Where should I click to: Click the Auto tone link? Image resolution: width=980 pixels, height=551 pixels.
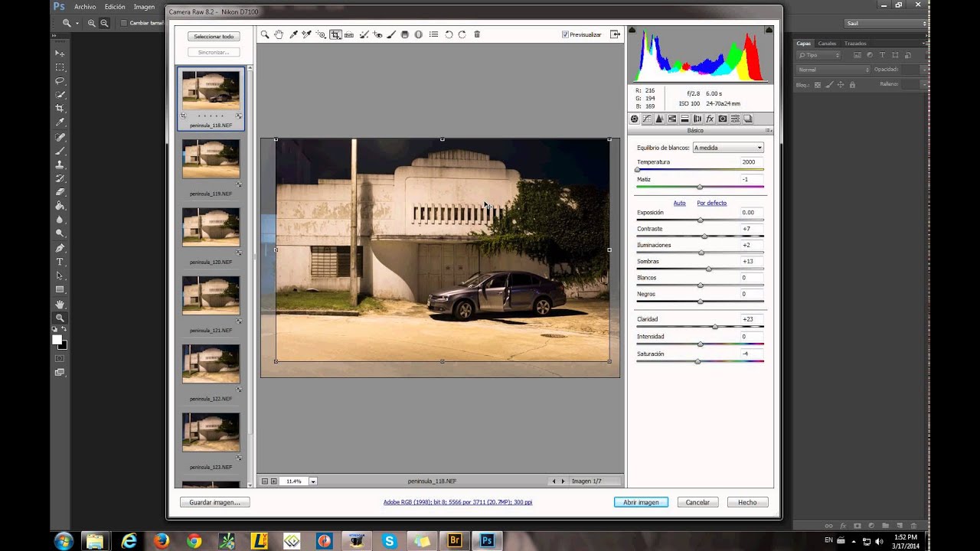coord(679,203)
